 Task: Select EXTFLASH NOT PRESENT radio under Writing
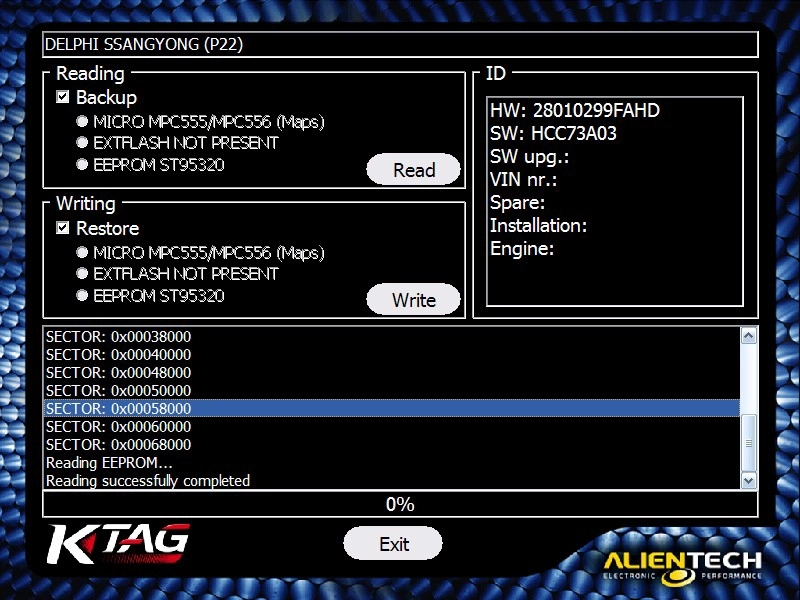[82, 273]
